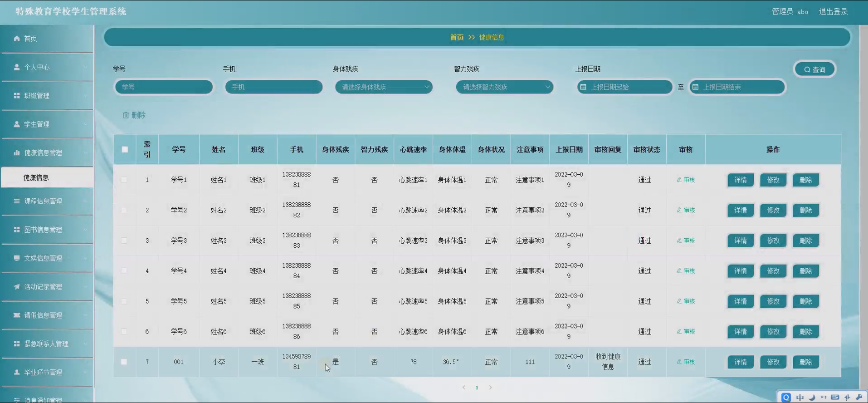Click the paper-plane icon beside 活动记录管理
The image size is (868, 403).
point(17,287)
